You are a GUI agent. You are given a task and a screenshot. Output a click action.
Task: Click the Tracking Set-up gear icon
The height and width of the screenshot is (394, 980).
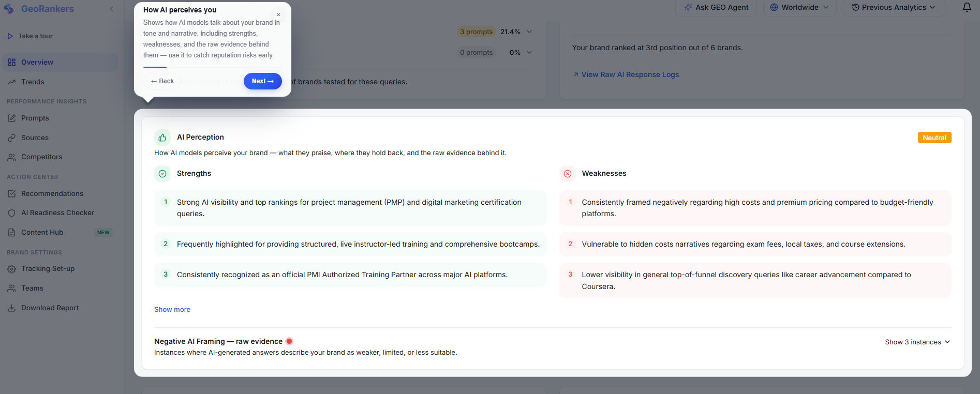[11, 269]
